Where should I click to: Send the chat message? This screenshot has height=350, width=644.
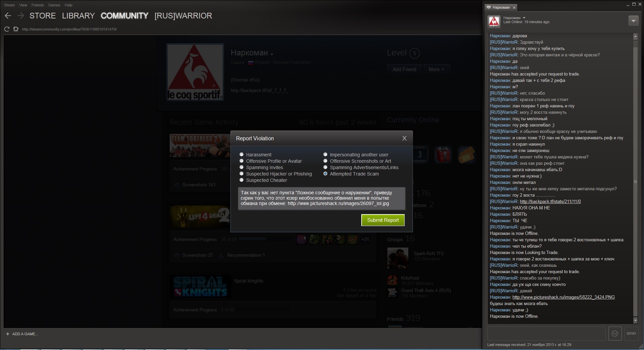coord(631,333)
